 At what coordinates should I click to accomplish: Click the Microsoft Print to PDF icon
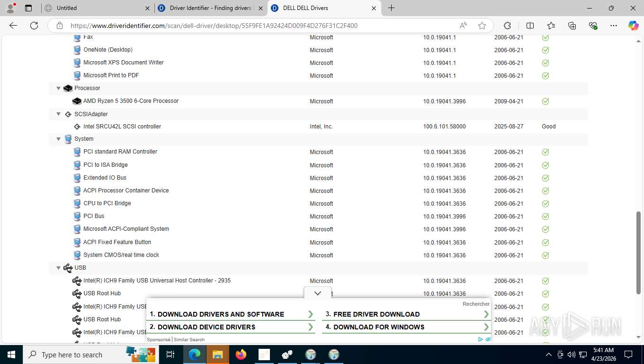[x=77, y=75]
